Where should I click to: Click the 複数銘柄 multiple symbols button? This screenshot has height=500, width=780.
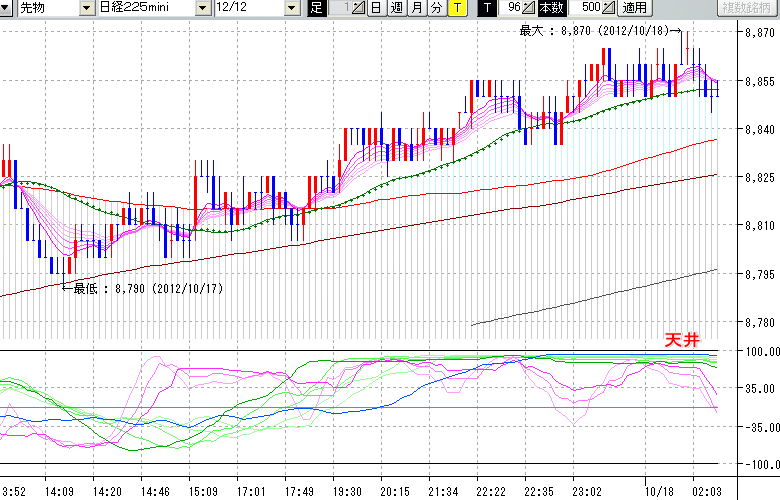pos(745,8)
